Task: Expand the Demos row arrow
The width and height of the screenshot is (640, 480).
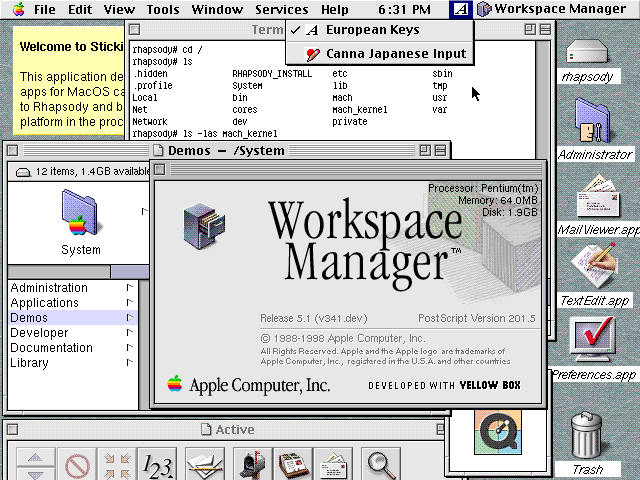Action: pyautogui.click(x=130, y=318)
